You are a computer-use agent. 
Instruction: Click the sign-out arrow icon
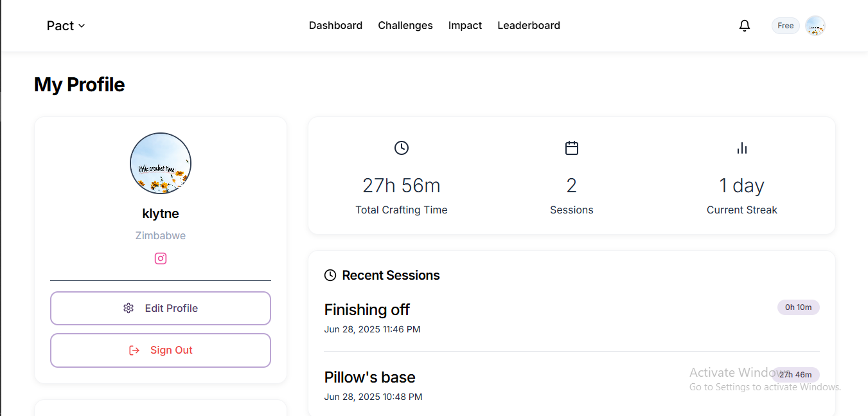pyautogui.click(x=134, y=350)
